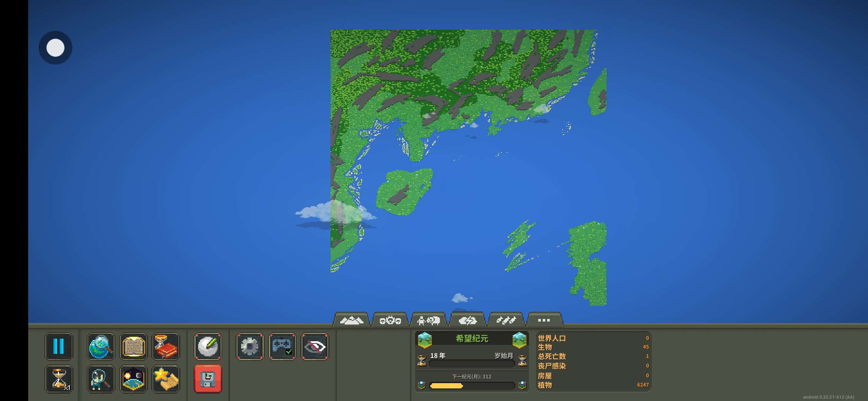This screenshot has width=868, height=401.
Task: Open the world history red book
Action: tap(166, 346)
